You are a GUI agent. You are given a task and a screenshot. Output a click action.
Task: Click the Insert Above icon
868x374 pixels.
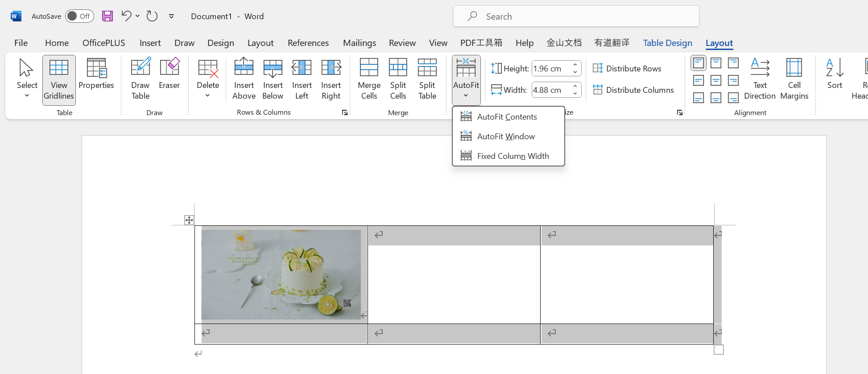tap(244, 79)
